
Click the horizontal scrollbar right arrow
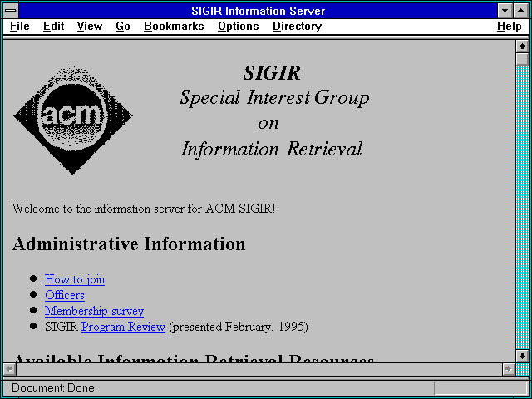click(508, 369)
